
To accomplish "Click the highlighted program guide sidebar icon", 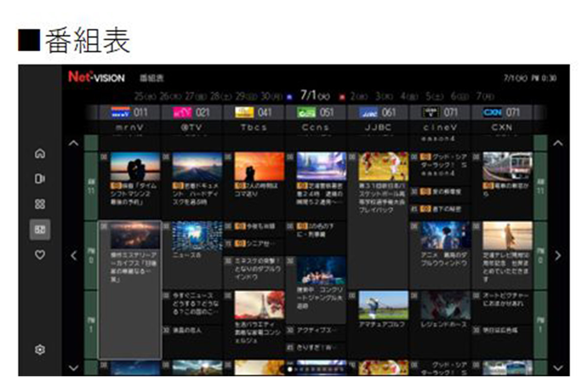I will (40, 230).
